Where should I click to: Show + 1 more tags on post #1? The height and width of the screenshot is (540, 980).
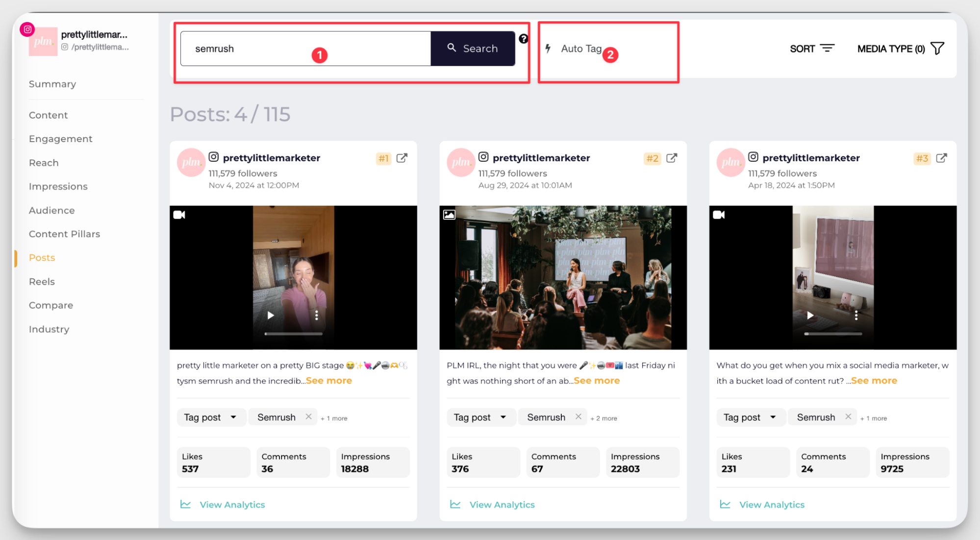pos(334,418)
